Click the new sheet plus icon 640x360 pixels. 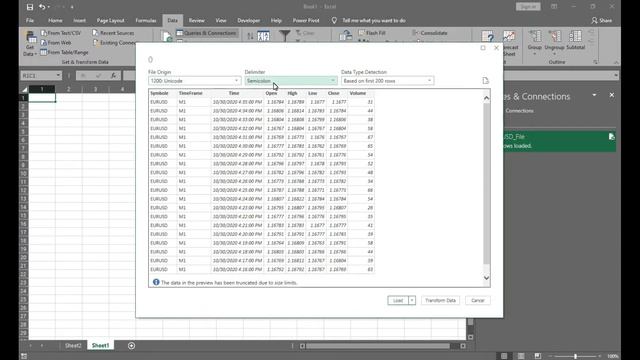click(131, 346)
